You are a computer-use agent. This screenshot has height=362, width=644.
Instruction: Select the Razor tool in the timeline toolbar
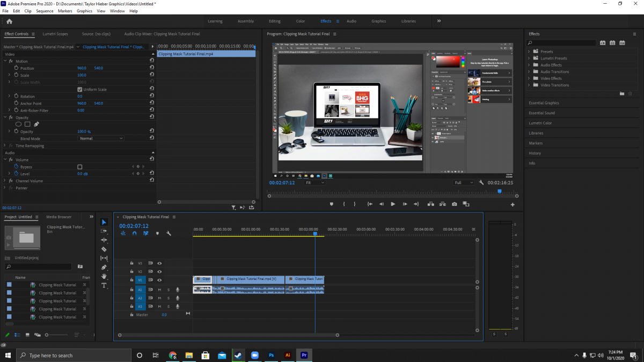point(104,249)
